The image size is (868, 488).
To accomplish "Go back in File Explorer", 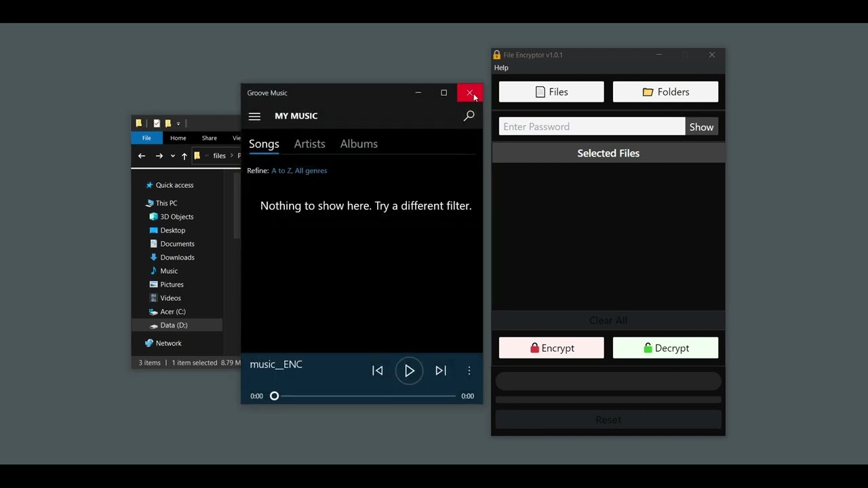I will point(142,156).
